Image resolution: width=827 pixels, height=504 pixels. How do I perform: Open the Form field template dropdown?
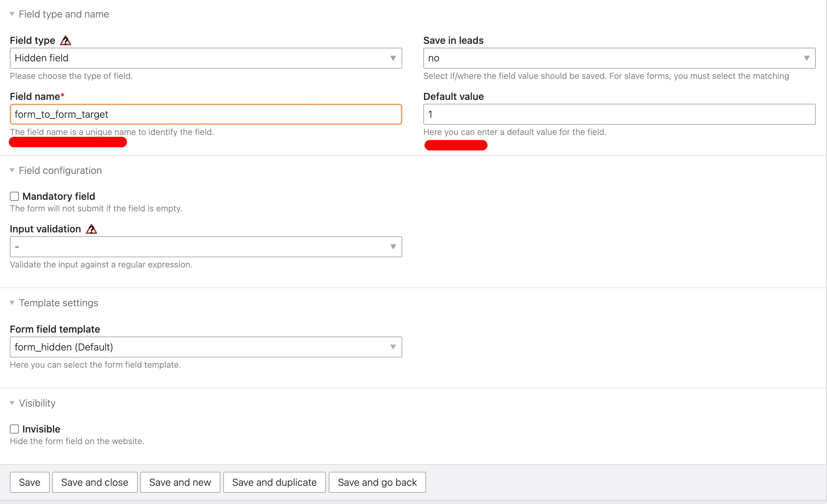point(206,347)
